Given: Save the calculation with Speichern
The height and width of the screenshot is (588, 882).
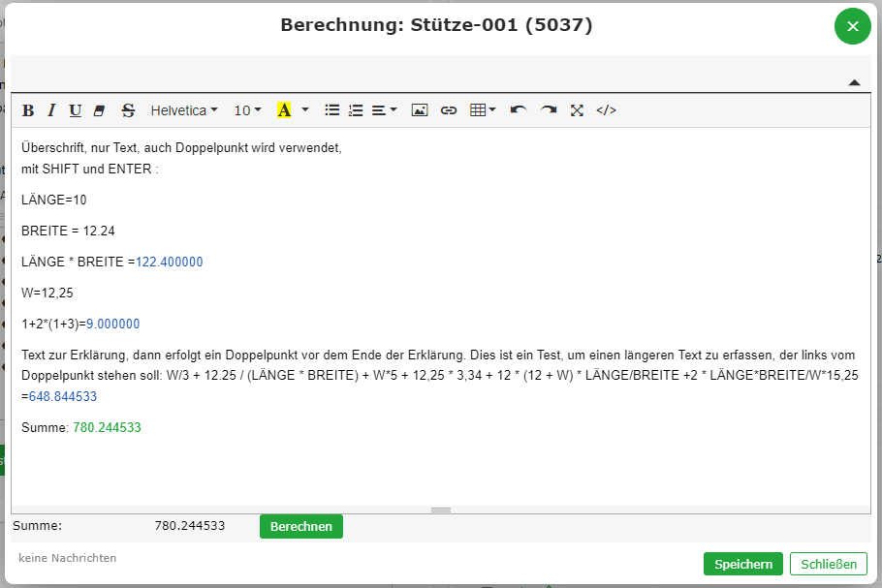Looking at the screenshot, I should (x=742, y=564).
